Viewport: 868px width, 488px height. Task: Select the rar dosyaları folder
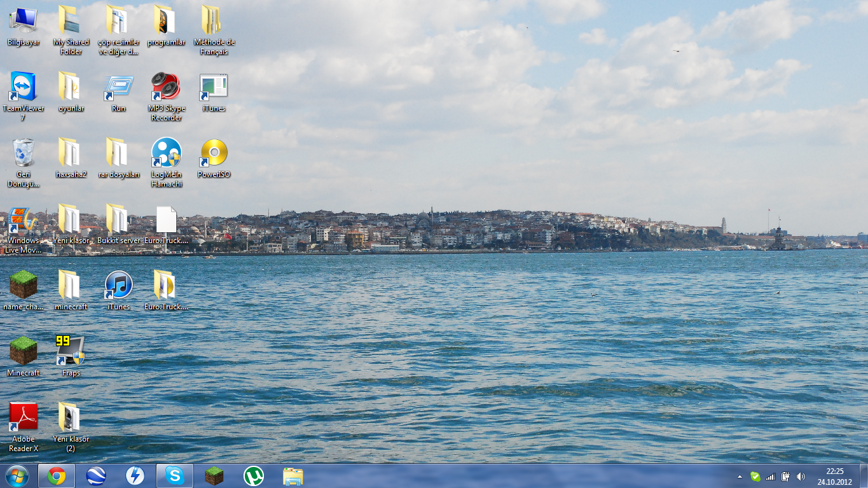[x=119, y=158]
